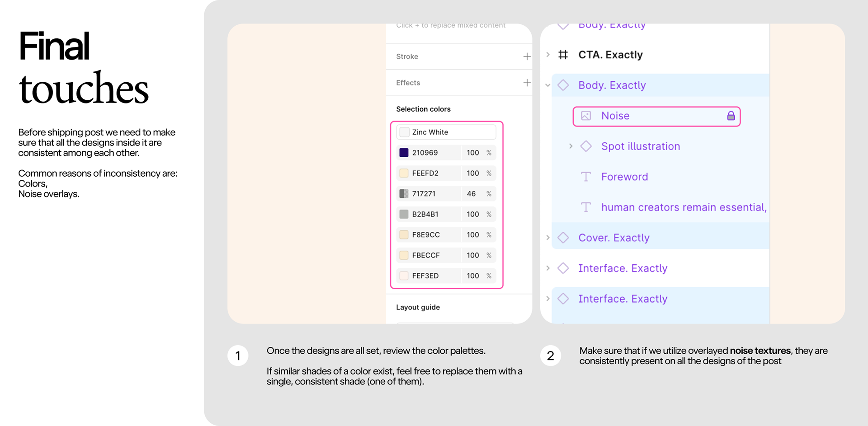The width and height of the screenshot is (868, 426).
Task: Collapse the Body. Exactly layer group
Action: 548,85
